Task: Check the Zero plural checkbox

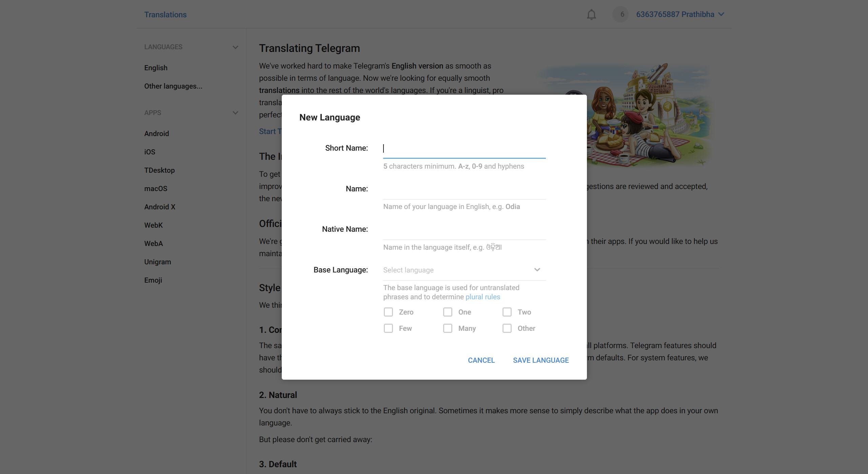Action: pos(388,312)
